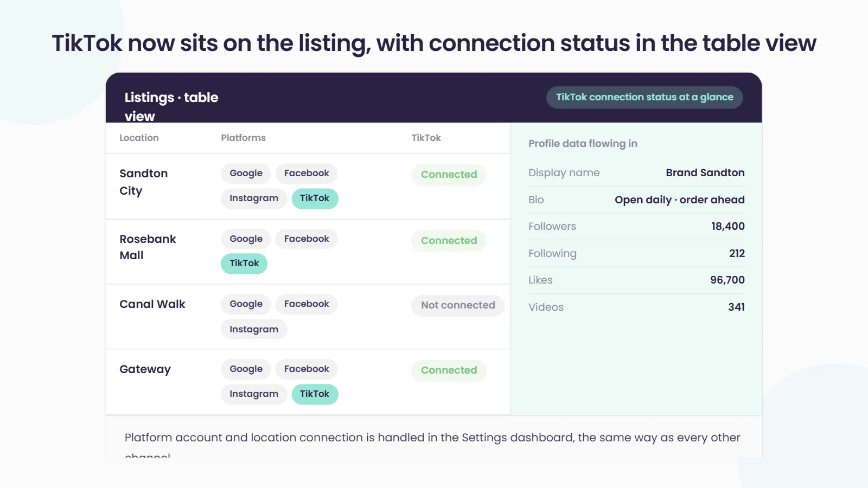868x488 pixels.
Task: Click the Facebook chip in Rosebank Mall row
Action: coord(307,239)
